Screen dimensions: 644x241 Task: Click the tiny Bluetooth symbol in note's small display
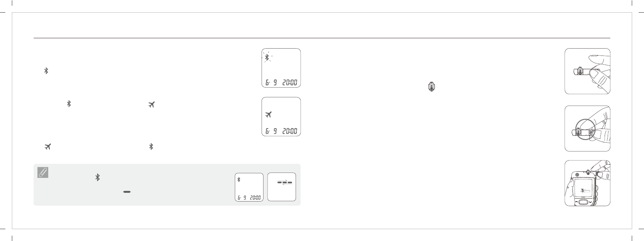[x=239, y=179]
